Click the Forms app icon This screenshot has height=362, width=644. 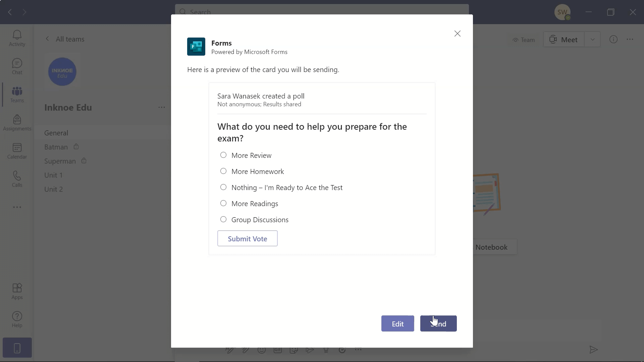(x=196, y=47)
